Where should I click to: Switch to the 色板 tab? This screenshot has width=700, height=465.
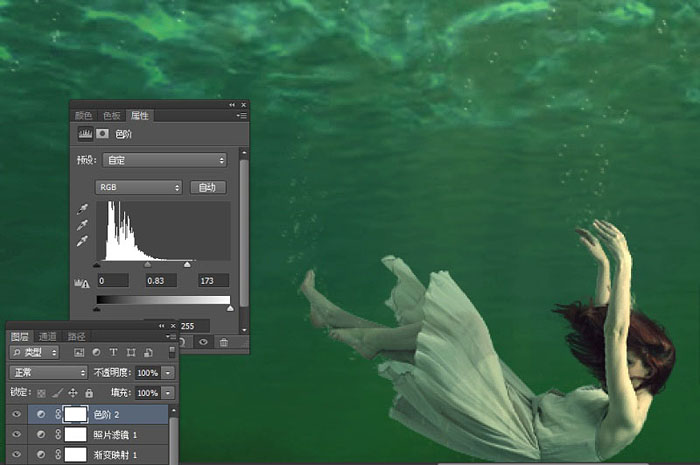coord(112,116)
